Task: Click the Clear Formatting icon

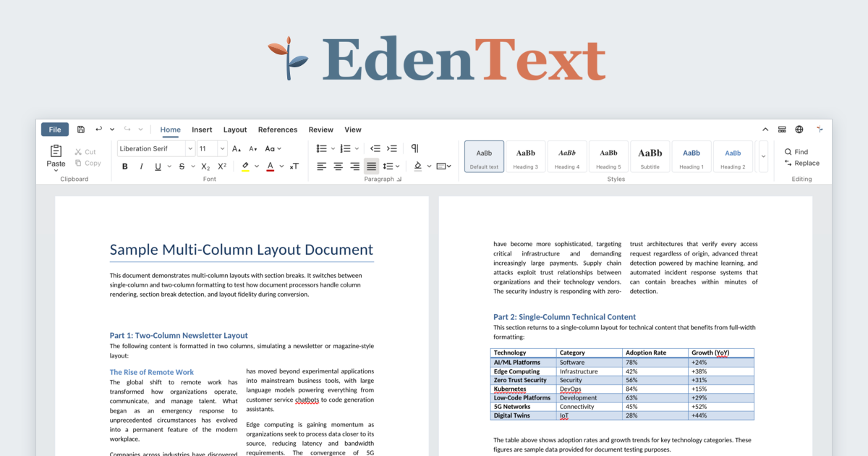Action: (x=294, y=166)
